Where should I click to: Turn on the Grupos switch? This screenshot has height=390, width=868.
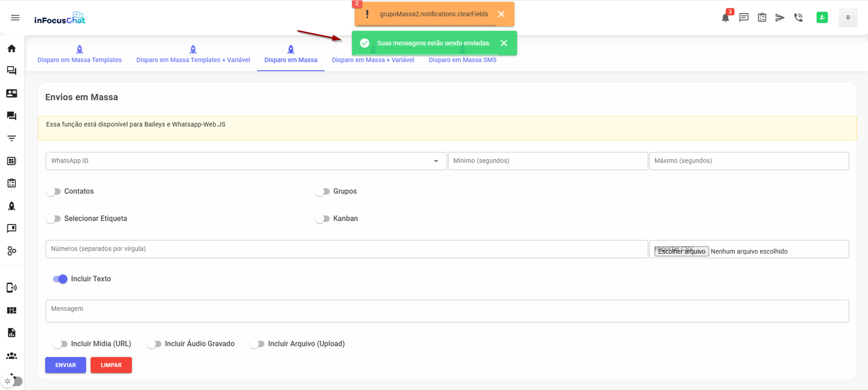[322, 191]
